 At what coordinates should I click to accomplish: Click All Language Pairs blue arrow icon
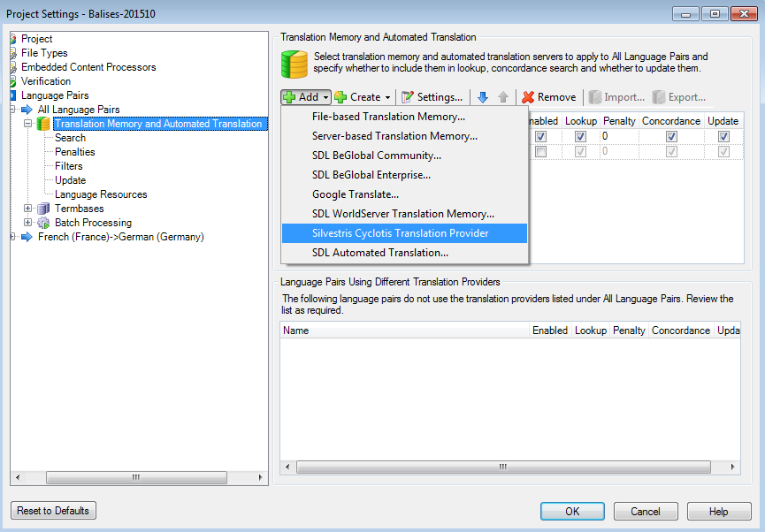pyautogui.click(x=27, y=110)
